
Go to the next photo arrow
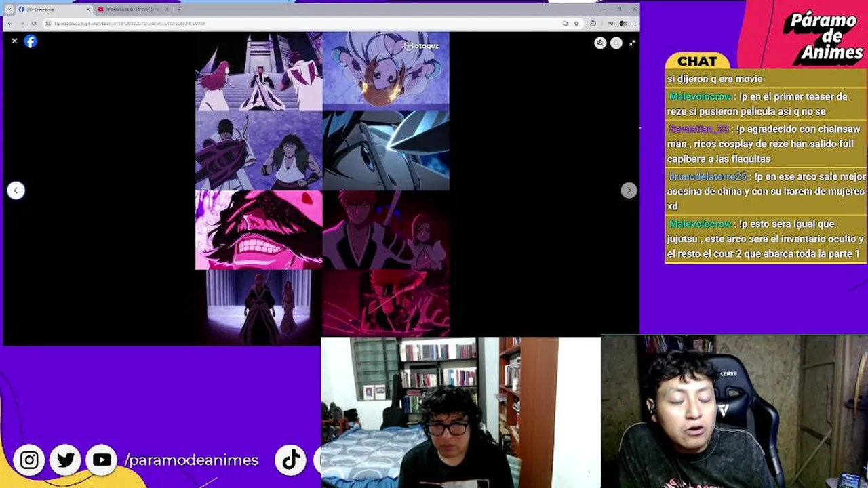click(x=629, y=190)
